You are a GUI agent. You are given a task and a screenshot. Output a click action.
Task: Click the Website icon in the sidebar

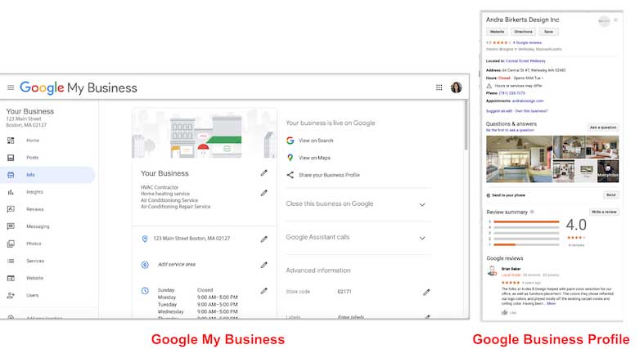tap(11, 278)
